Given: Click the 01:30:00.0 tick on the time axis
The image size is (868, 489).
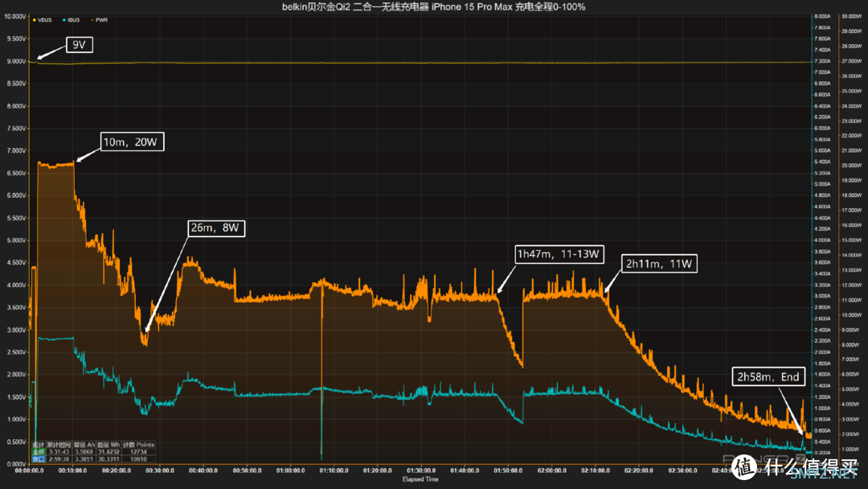Looking at the screenshot, I should pos(421,471).
